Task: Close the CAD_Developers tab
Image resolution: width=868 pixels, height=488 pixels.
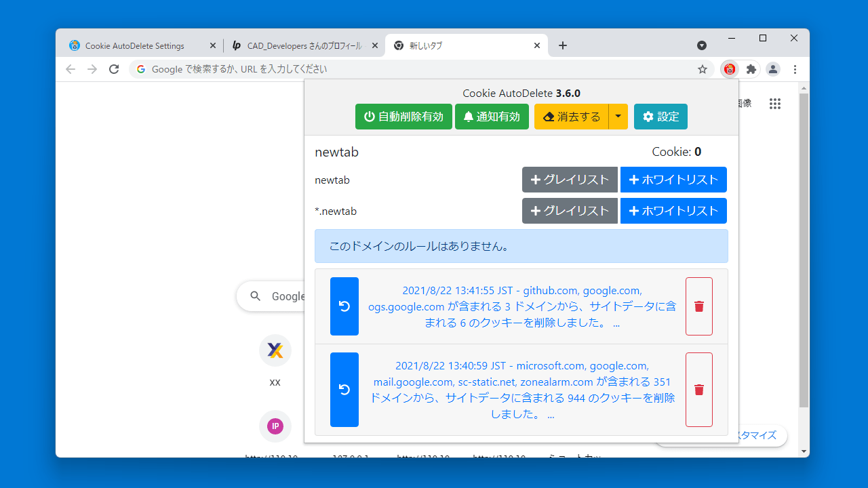Action: pos(375,45)
